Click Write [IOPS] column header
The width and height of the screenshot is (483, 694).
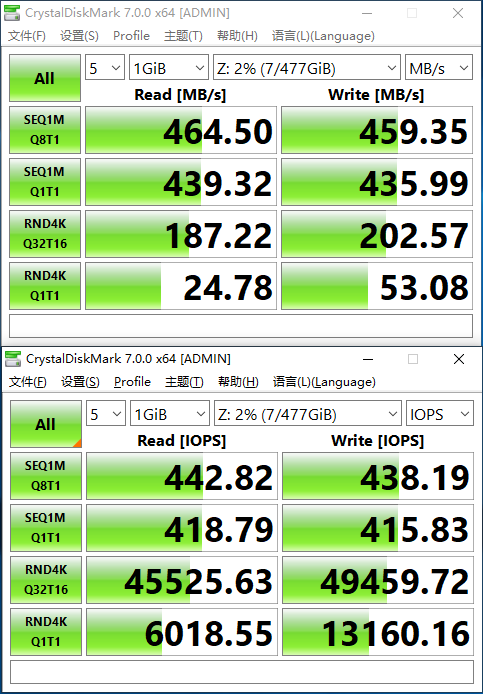378,440
